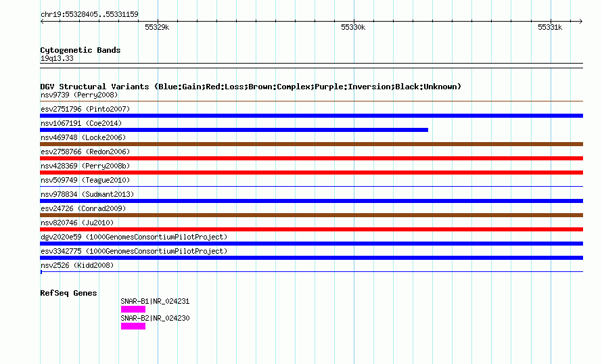Select the red nsv820746 (Ju2010) bar
Screen dimensions: 602x364
[311, 229]
